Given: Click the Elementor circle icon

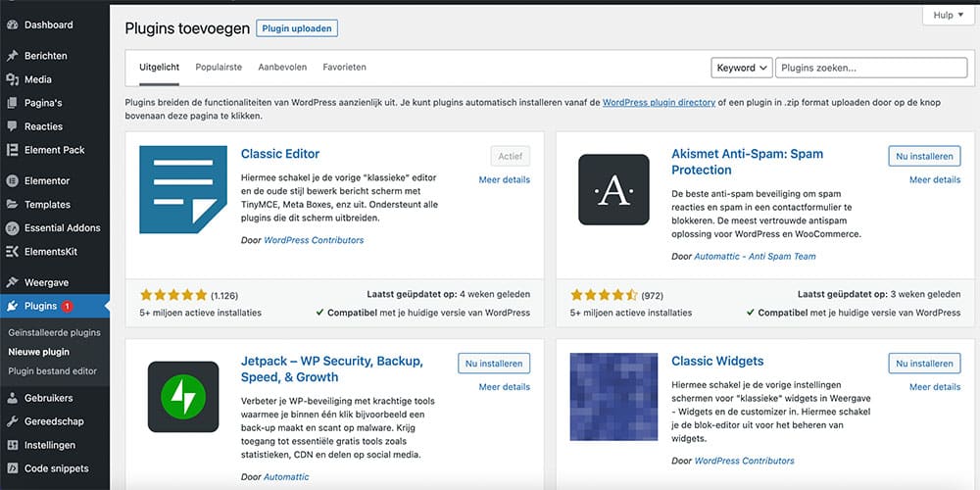Looking at the screenshot, I should (13, 181).
